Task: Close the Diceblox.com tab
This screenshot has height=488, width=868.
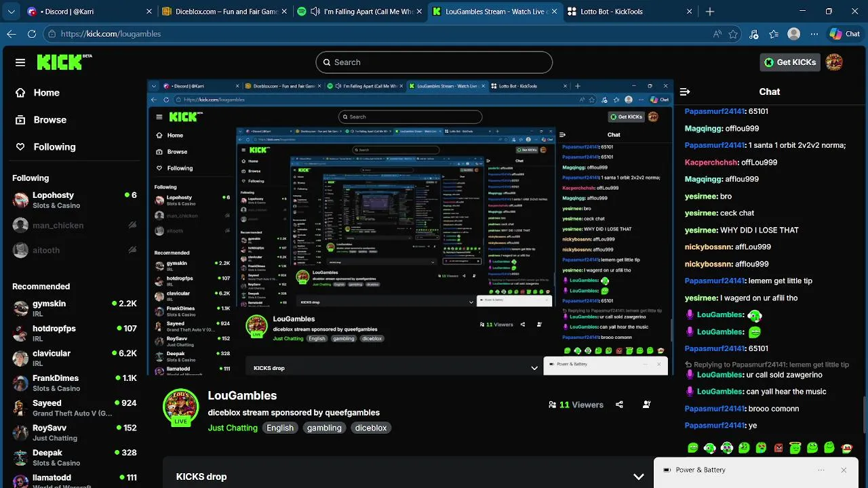Action: [284, 12]
